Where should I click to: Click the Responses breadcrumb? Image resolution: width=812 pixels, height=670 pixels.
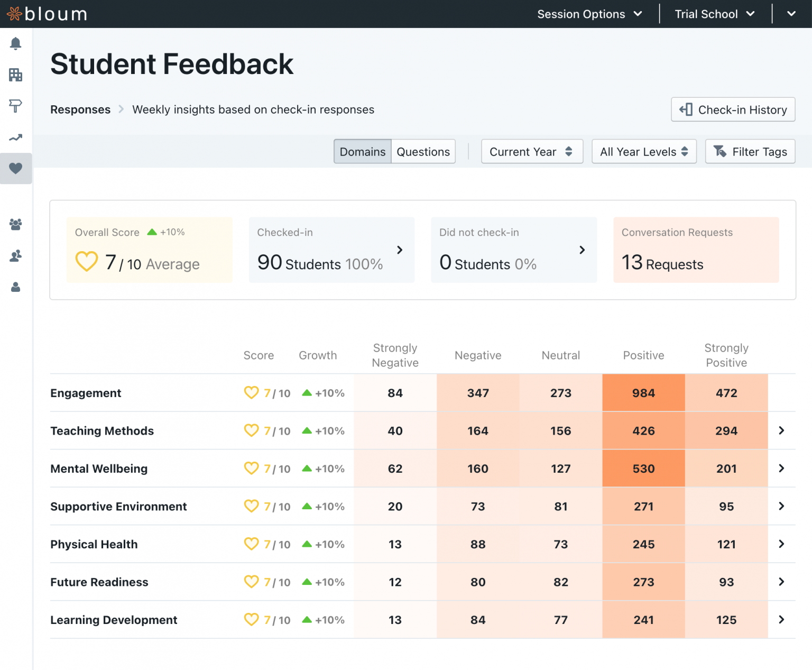point(80,109)
